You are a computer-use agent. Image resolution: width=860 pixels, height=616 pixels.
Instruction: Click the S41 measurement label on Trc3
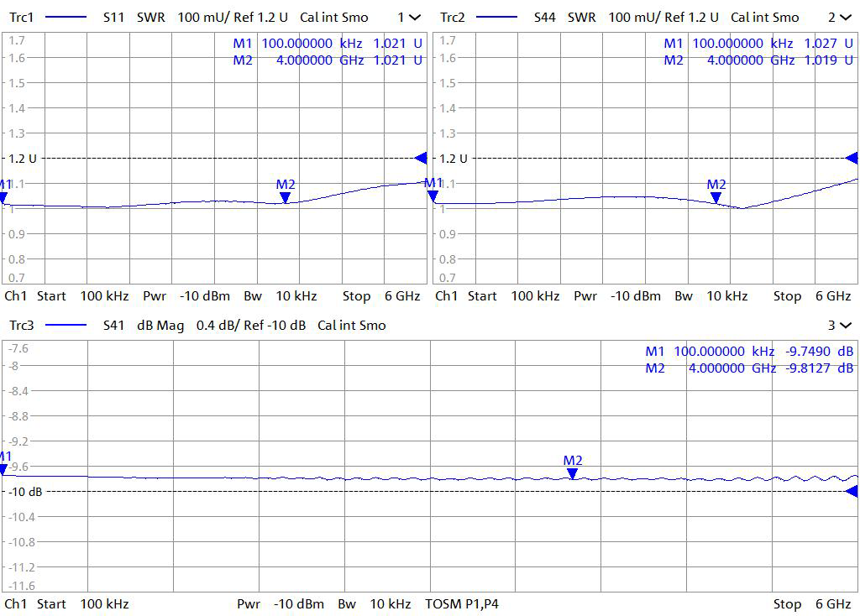113,325
